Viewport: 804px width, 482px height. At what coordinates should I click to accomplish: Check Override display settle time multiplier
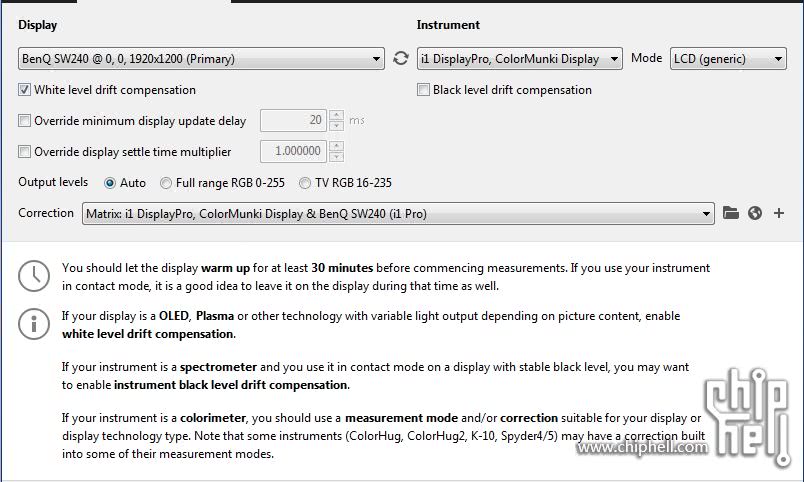[25, 152]
